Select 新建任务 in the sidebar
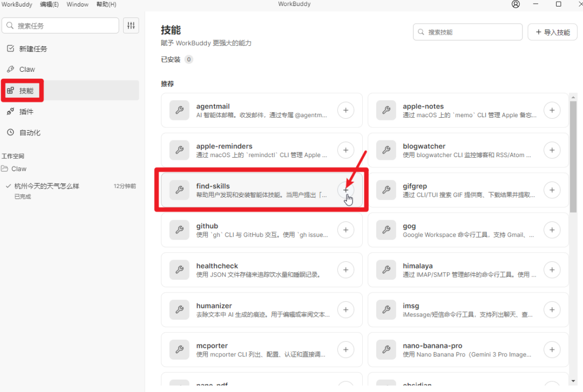Viewport: 583px width, 392px height. pyautogui.click(x=33, y=49)
